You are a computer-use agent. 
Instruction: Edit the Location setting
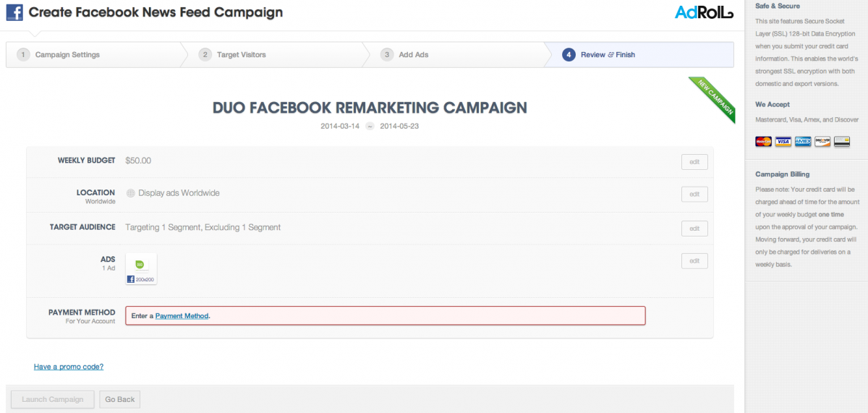click(x=694, y=195)
